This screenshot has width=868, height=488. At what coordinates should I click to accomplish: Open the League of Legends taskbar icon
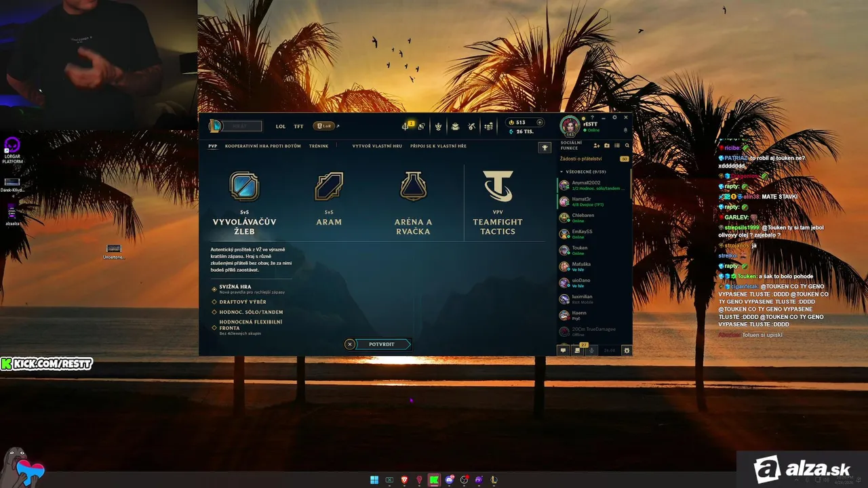(x=494, y=480)
